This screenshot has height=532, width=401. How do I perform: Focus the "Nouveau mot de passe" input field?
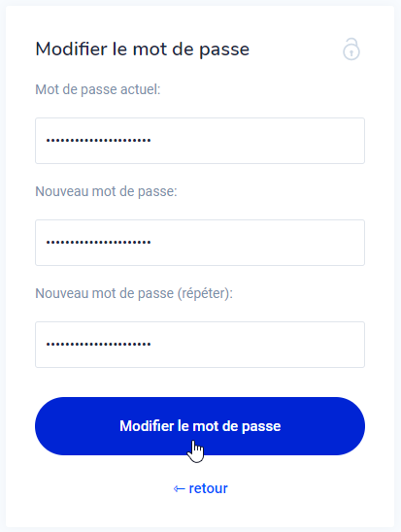tap(200, 243)
